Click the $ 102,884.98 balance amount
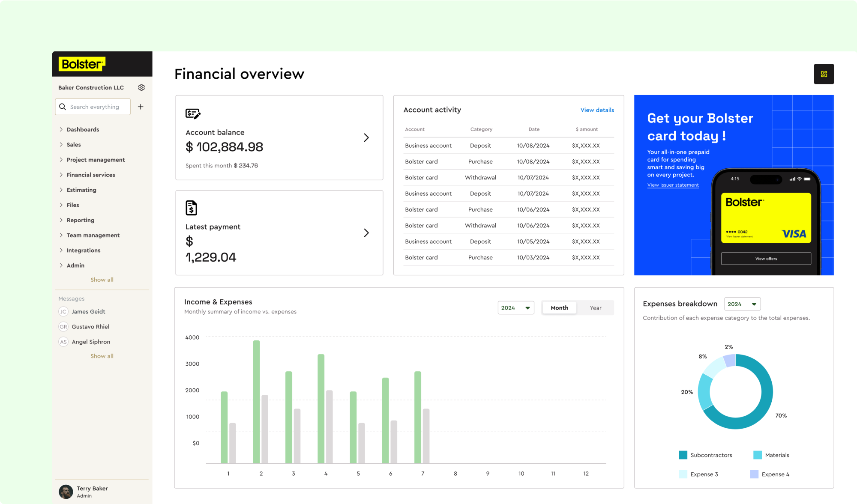 [x=224, y=147]
